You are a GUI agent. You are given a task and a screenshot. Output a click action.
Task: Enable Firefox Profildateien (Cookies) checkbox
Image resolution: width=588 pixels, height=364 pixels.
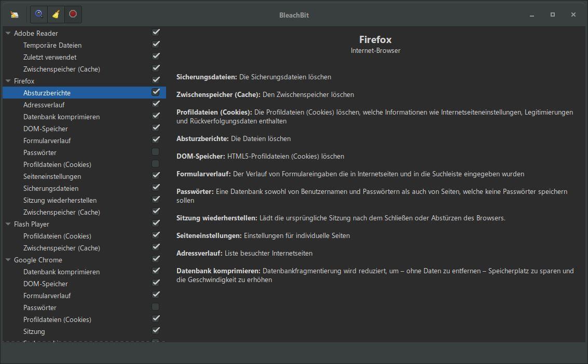coord(156,164)
